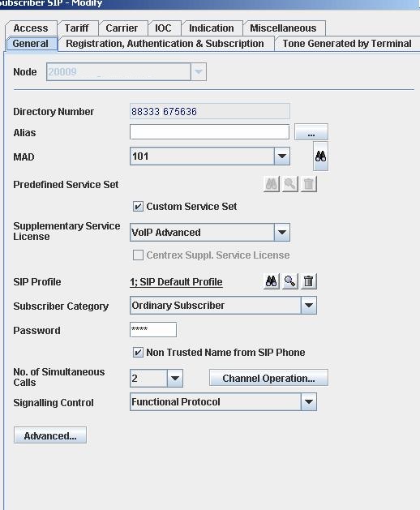Click the SIP Profile binoculars search icon

[271, 281]
